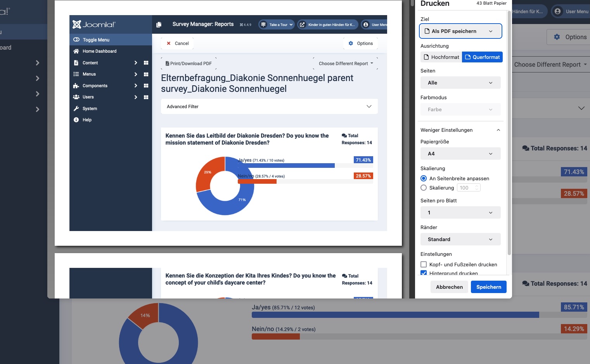Click the Speichern button
The width and height of the screenshot is (590, 364).
[x=488, y=287]
